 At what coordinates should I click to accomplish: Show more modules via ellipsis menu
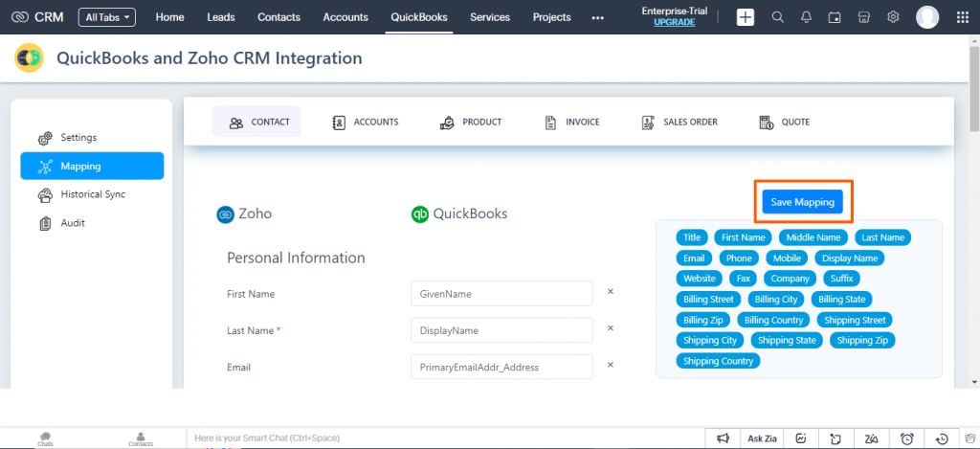[597, 17]
